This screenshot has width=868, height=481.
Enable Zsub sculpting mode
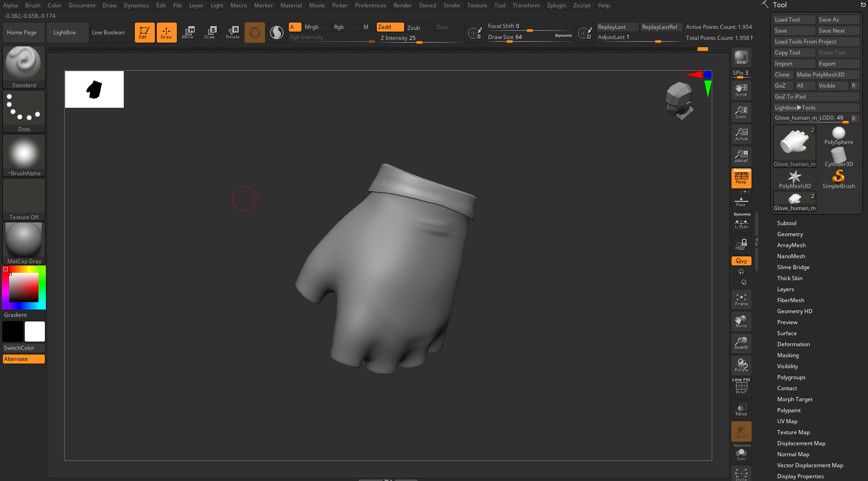point(419,28)
